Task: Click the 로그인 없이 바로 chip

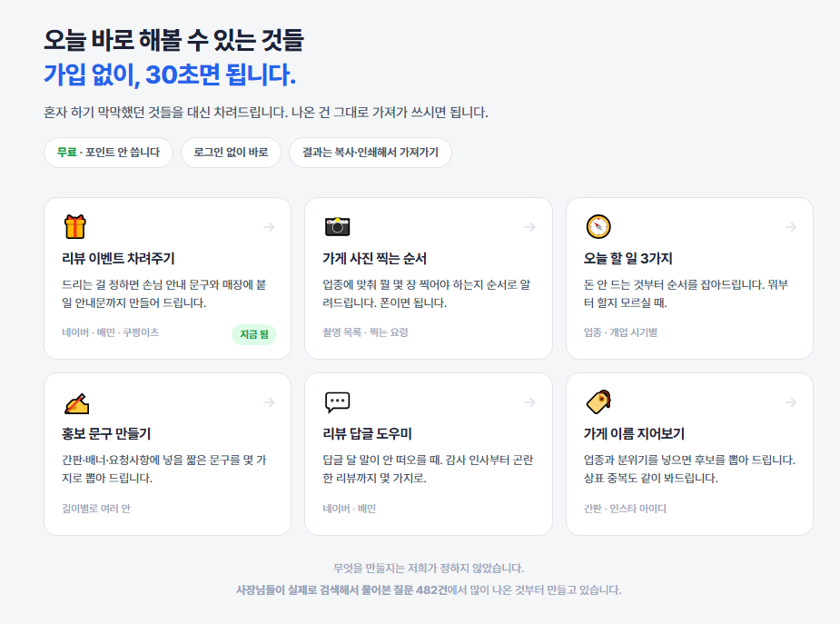Action: 231,153
